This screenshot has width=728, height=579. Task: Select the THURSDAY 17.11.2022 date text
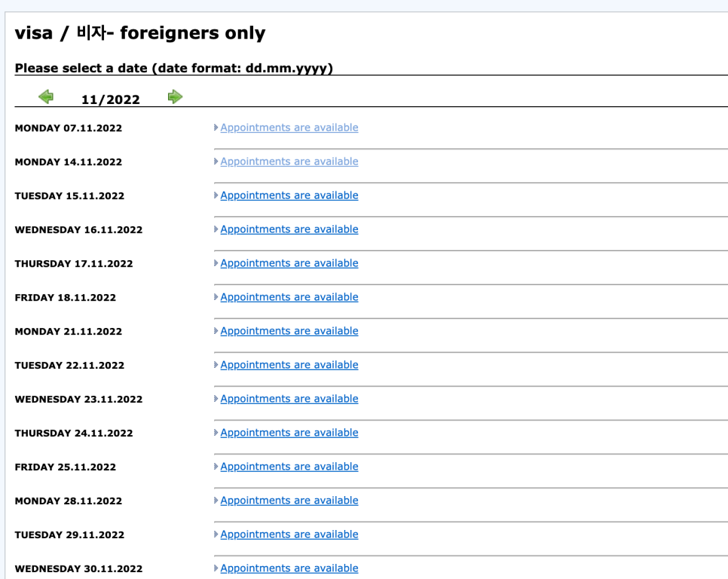click(x=74, y=264)
